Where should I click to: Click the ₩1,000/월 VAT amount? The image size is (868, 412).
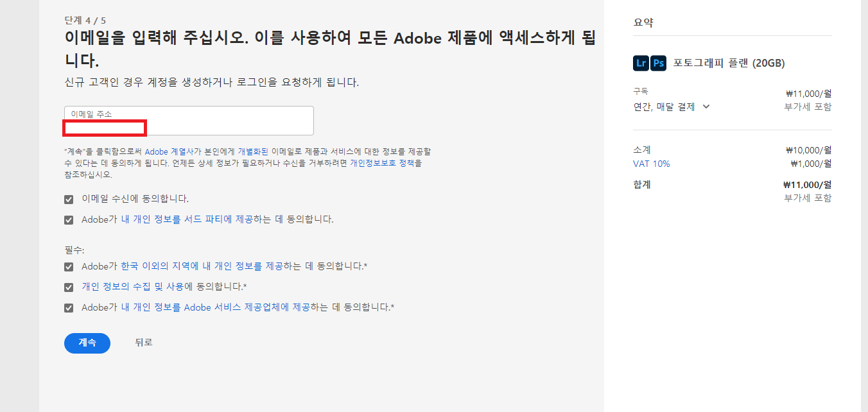tap(811, 164)
